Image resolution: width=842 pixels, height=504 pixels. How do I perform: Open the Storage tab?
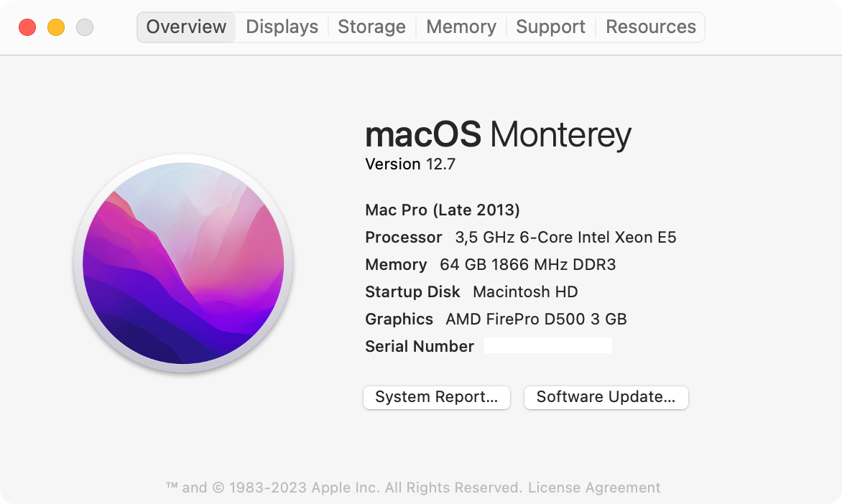371,27
